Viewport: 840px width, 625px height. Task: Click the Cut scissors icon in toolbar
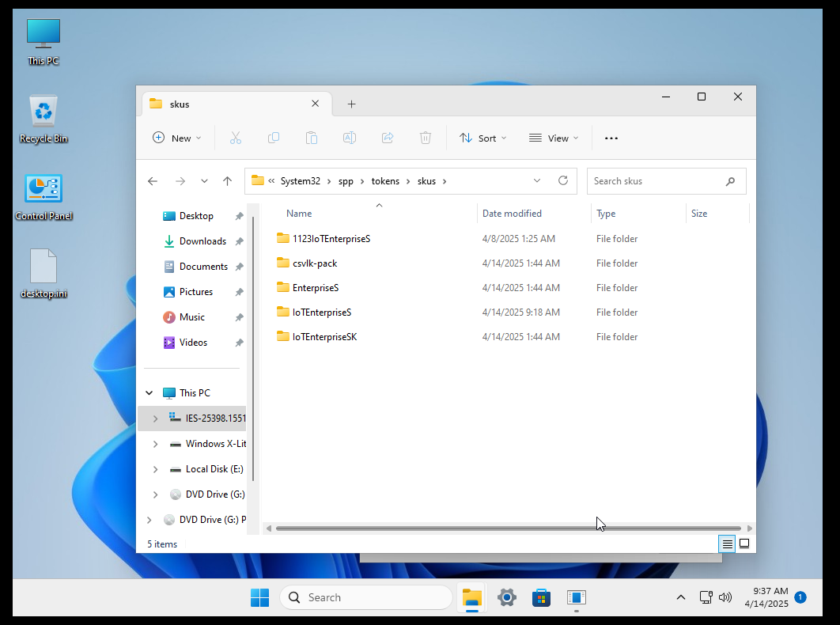coord(235,138)
